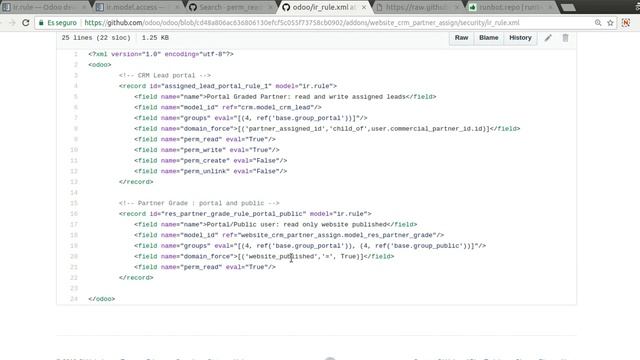Image resolution: width=640 pixels, height=360 pixels.
Task: Select line number 1
Action: pyautogui.click(x=76, y=54)
